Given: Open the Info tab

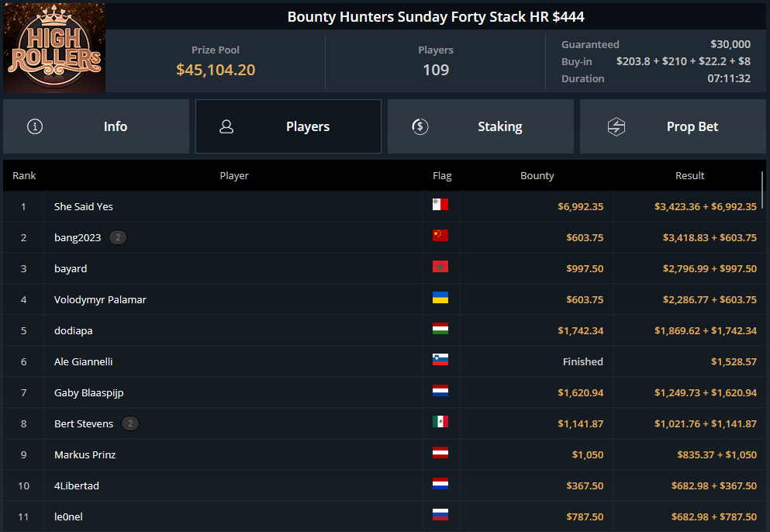Looking at the screenshot, I should [96, 126].
